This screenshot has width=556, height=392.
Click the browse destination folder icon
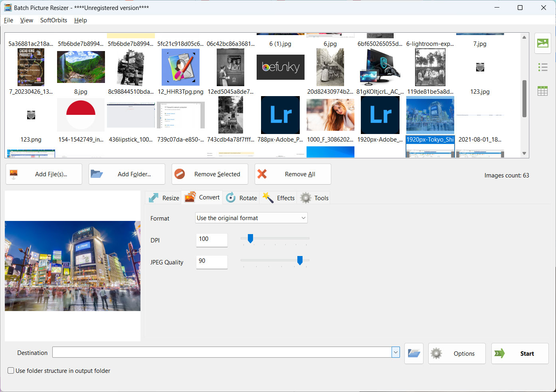pyautogui.click(x=414, y=353)
